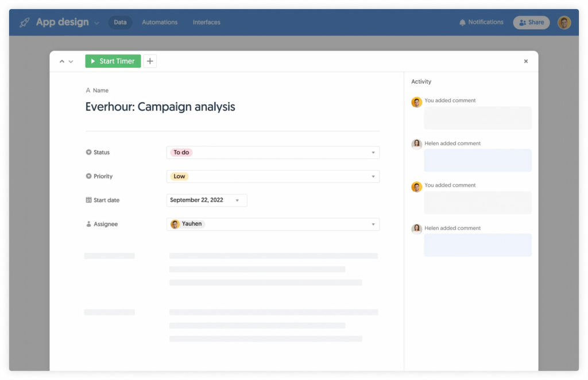Open the Start date picker dropdown

click(237, 200)
